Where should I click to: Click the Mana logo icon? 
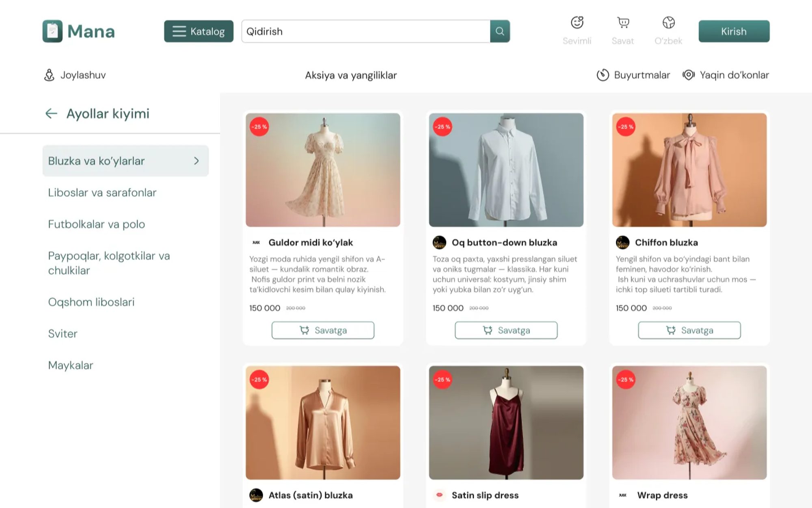click(52, 31)
